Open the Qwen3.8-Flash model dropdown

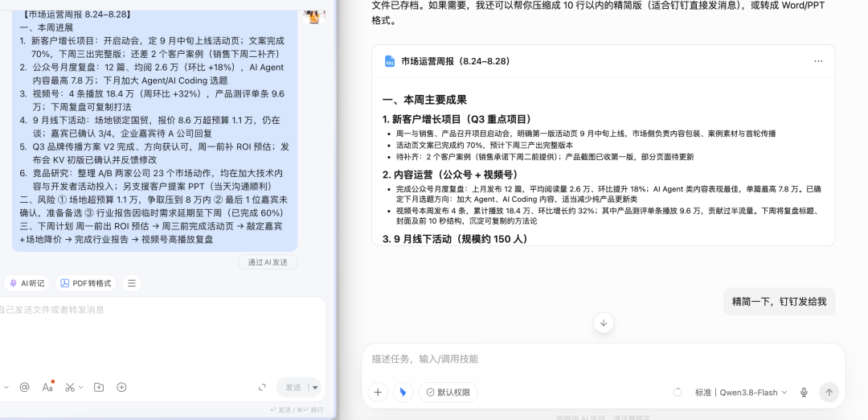point(741,393)
